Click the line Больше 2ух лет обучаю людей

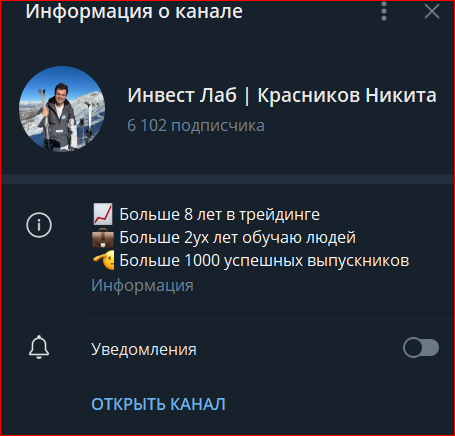point(237,238)
